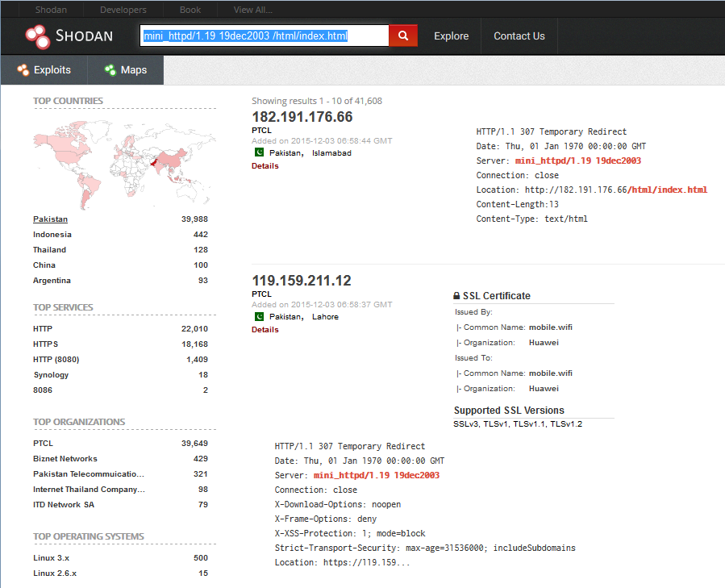This screenshot has width=725, height=588.
Task: Click the Shodan logo icon
Action: [x=37, y=36]
